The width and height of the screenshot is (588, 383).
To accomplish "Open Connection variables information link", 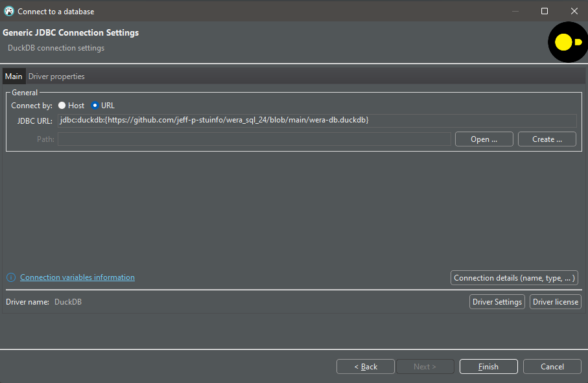I will point(77,277).
